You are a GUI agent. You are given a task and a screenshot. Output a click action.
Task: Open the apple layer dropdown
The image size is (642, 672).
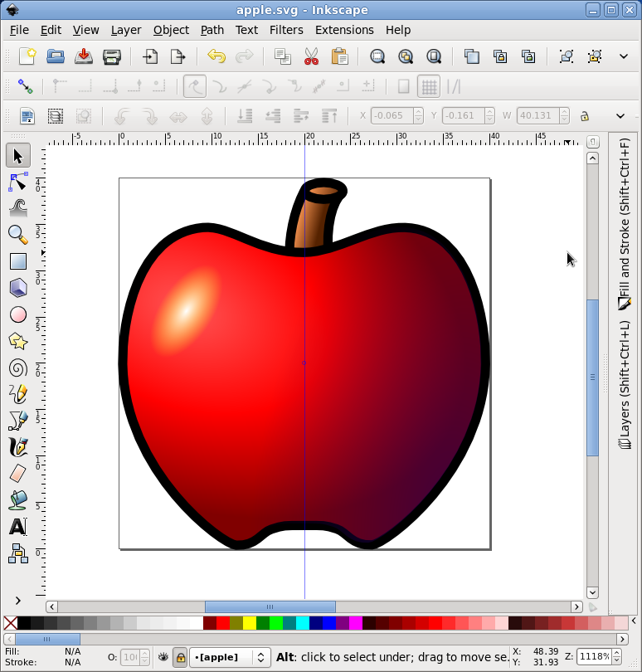(230, 657)
